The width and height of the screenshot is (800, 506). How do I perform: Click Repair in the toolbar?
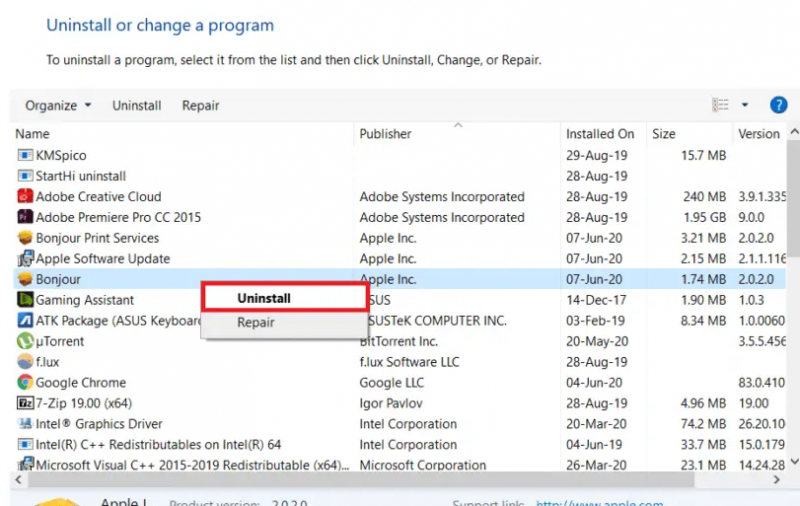tap(201, 106)
